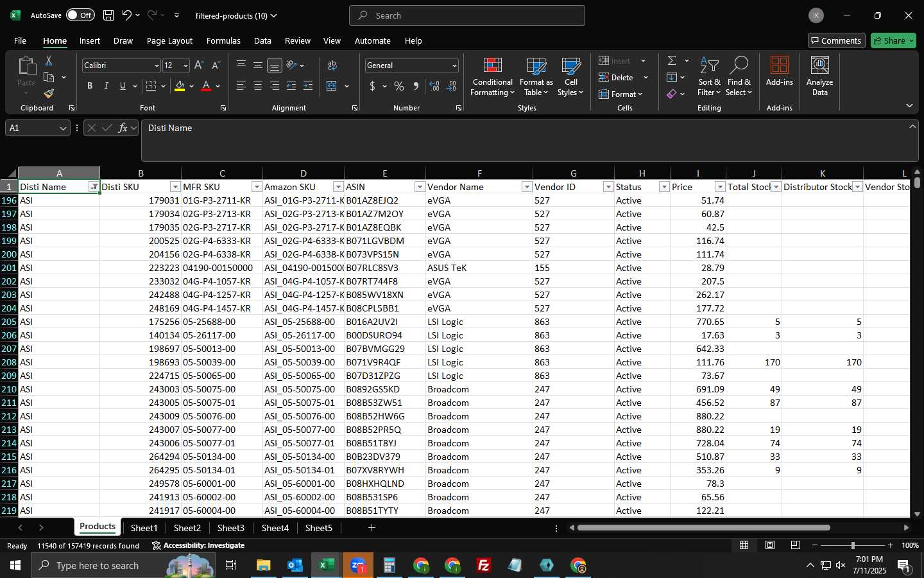
Task: Click the Decrease Font Size icon
Action: pyautogui.click(x=216, y=66)
